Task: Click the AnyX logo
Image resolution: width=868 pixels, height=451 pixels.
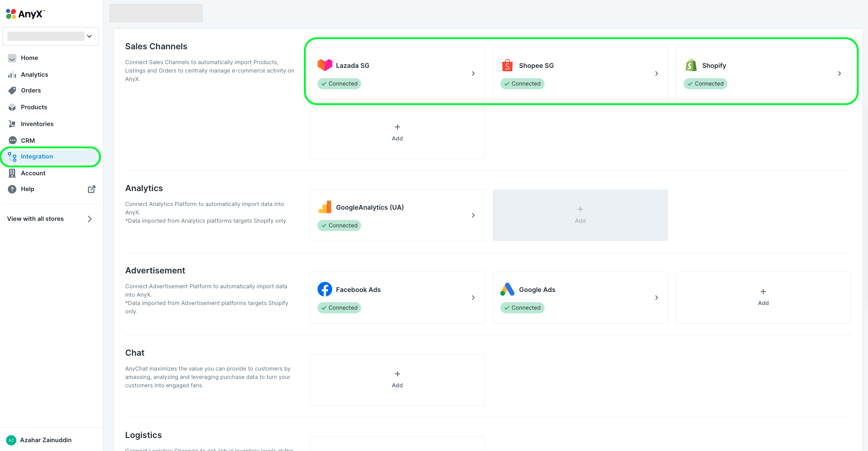Action: pos(25,14)
